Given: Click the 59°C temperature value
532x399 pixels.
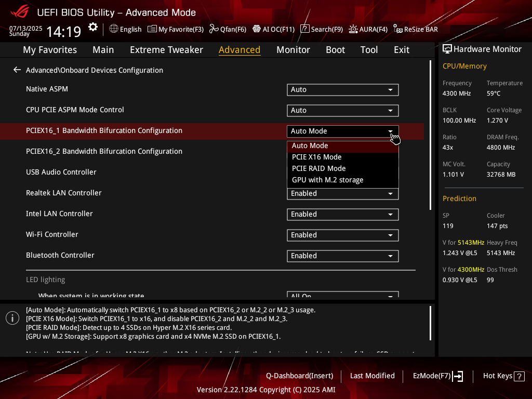Looking at the screenshot, I should click(x=494, y=94).
